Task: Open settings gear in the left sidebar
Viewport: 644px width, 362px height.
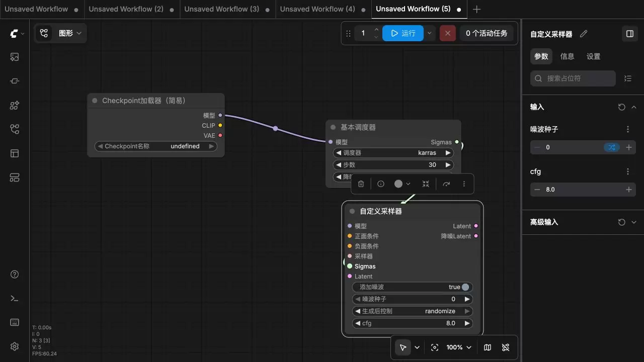Action: (15, 346)
